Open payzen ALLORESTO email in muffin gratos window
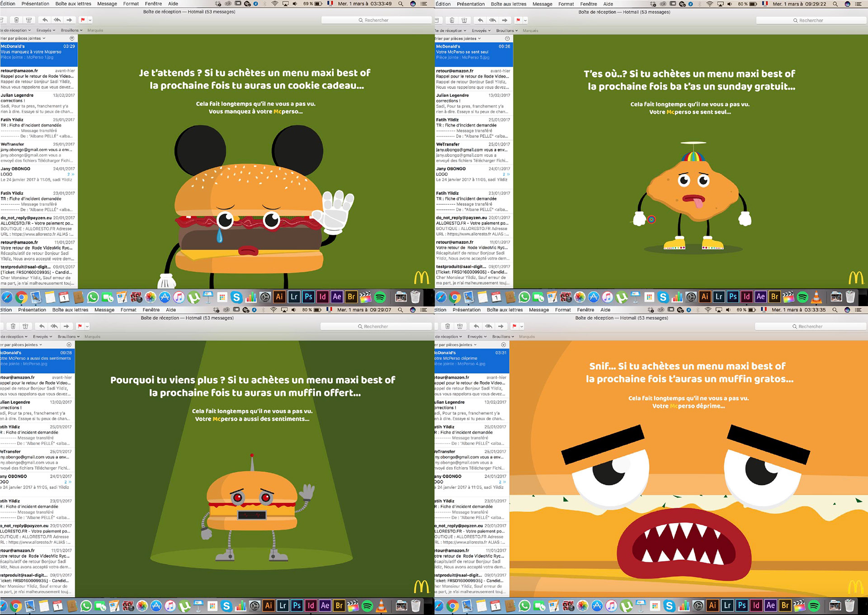Viewport: 868px width, 615px height. click(472, 534)
